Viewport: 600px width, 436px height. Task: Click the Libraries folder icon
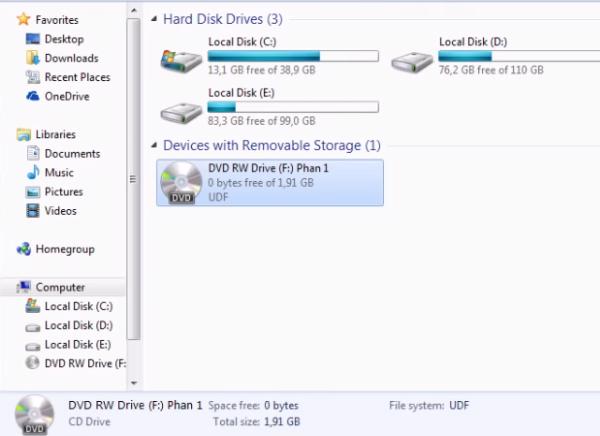(23, 134)
